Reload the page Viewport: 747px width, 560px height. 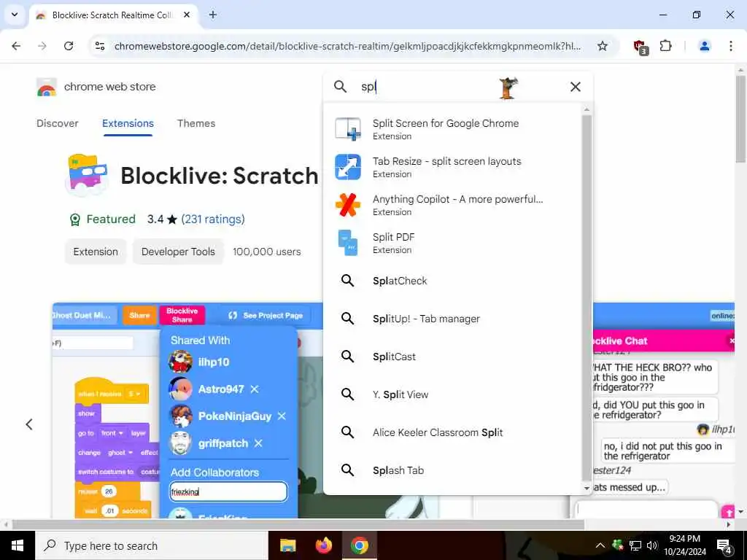point(69,46)
